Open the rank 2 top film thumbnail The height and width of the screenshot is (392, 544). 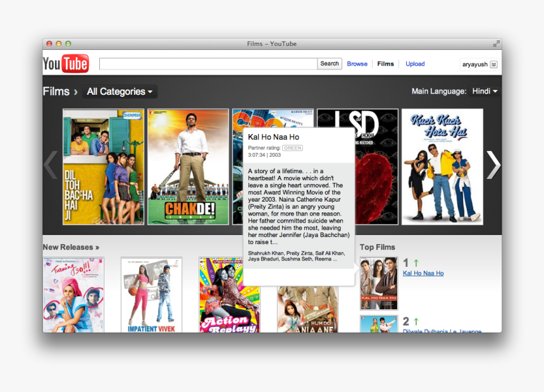(x=379, y=324)
